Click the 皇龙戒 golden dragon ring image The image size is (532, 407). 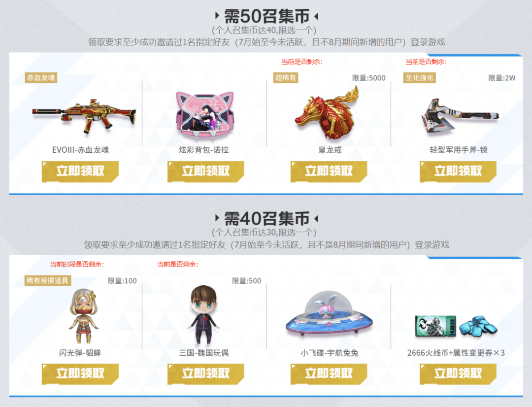pos(327,113)
